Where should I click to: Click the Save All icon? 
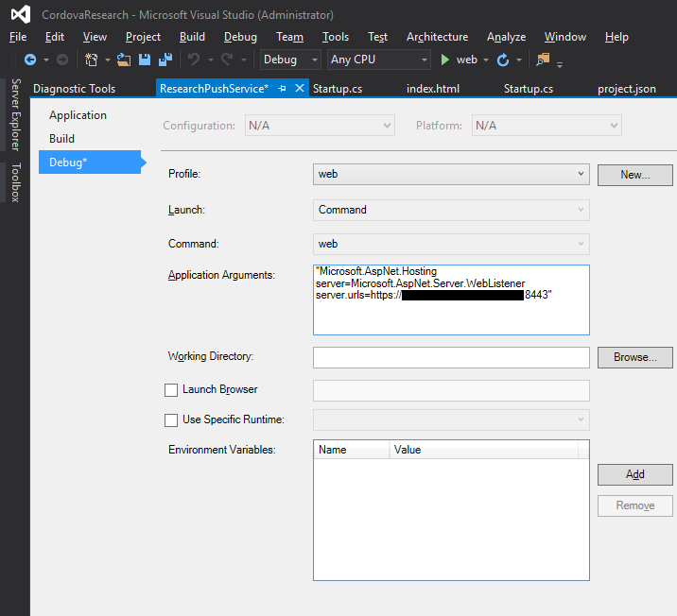pyautogui.click(x=165, y=60)
